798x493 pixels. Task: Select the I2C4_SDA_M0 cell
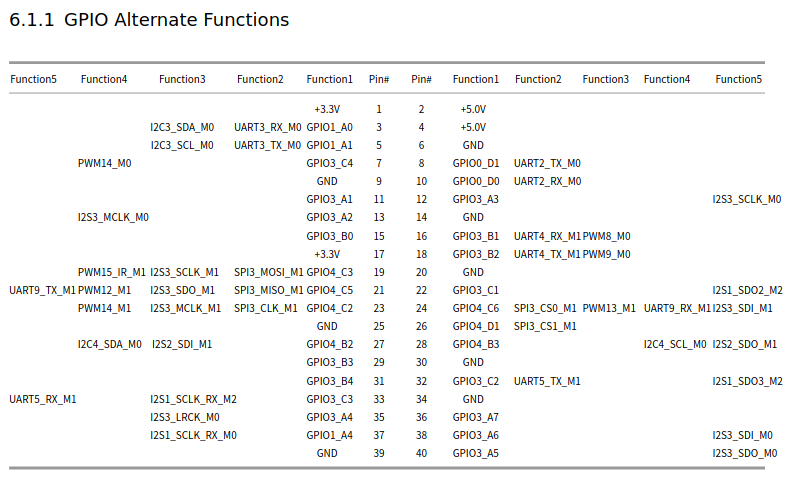(109, 344)
